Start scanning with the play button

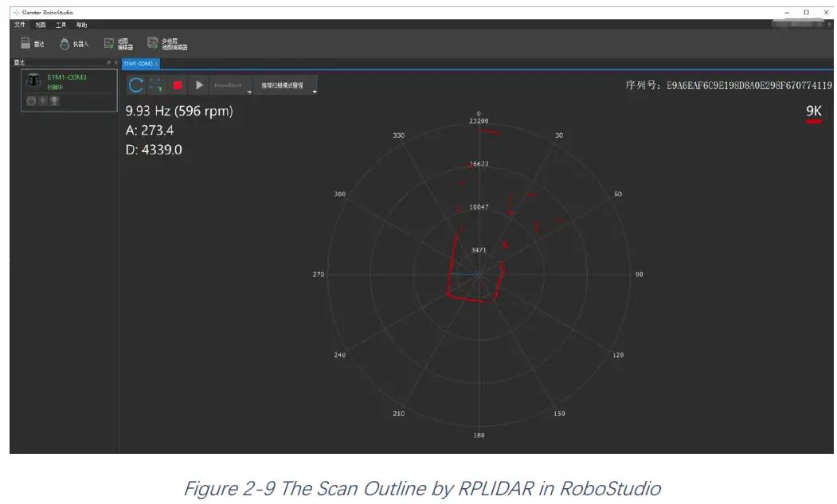pyautogui.click(x=199, y=85)
